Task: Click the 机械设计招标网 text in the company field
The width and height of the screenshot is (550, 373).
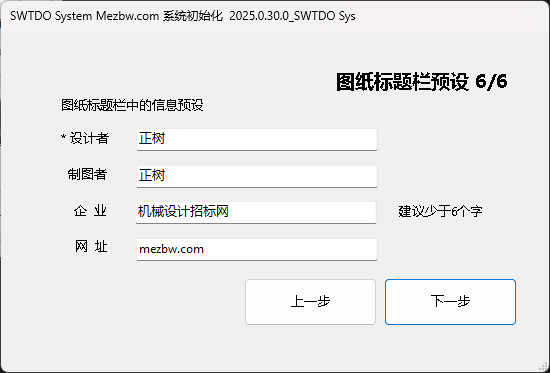Action: pos(183,212)
